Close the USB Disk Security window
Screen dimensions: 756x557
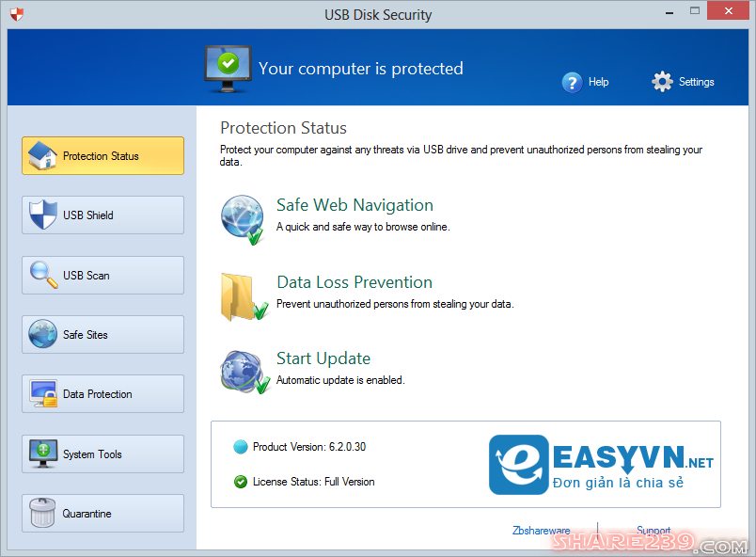pos(729,10)
